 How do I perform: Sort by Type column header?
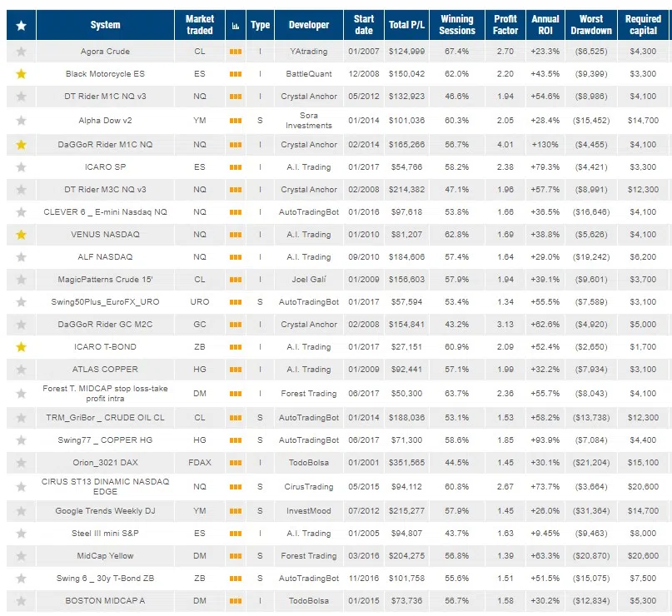(260, 25)
